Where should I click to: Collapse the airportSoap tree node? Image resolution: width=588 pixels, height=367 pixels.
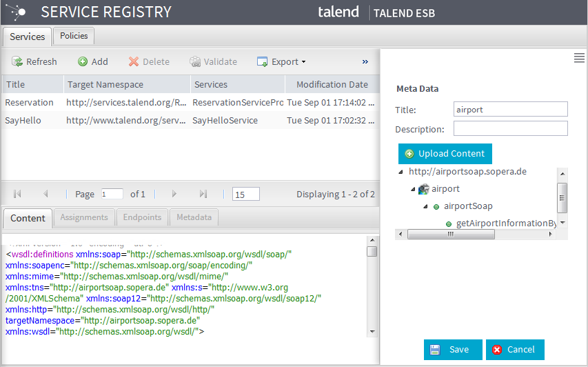tap(425, 206)
